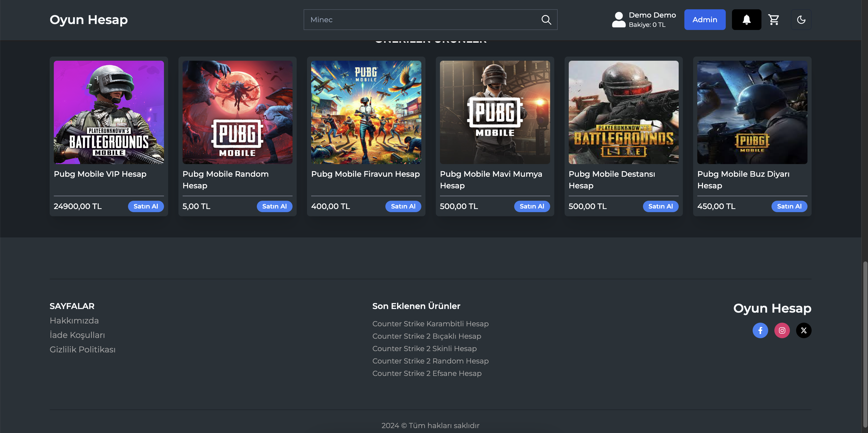Open Counter Strike 2 Bıçaklı Hesap link

[x=426, y=336]
